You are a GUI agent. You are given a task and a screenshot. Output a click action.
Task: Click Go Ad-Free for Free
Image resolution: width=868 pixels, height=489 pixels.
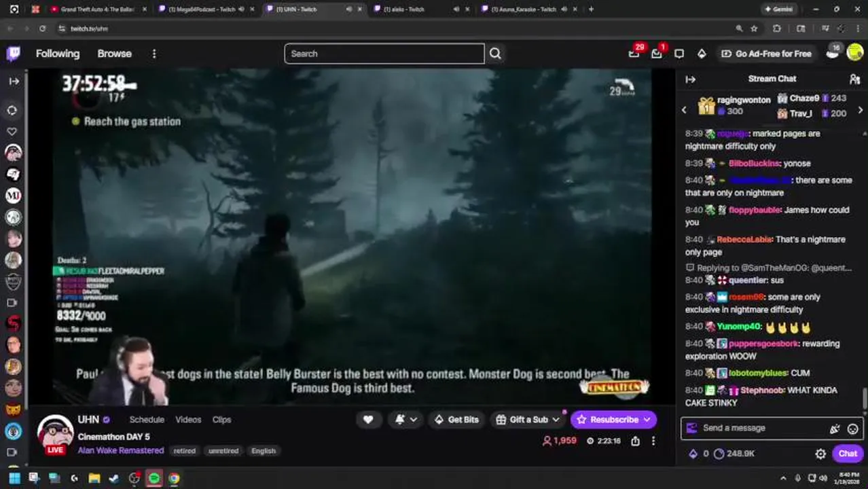[766, 54]
